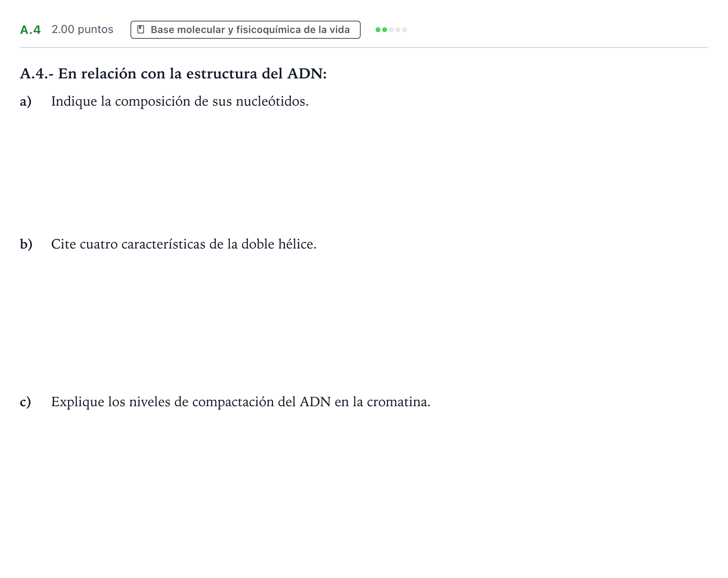Screen dimensions: 728x578
Task: Click sub-question 'Cite cuatro características de la doble hélice'
Action: coord(184,244)
